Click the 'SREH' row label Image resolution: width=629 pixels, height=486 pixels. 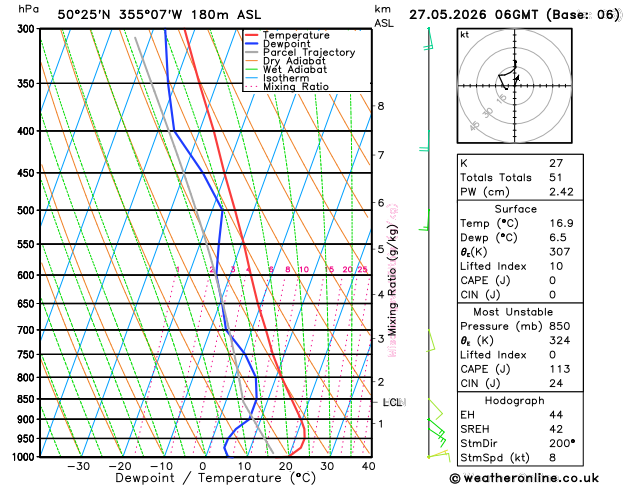(475, 429)
